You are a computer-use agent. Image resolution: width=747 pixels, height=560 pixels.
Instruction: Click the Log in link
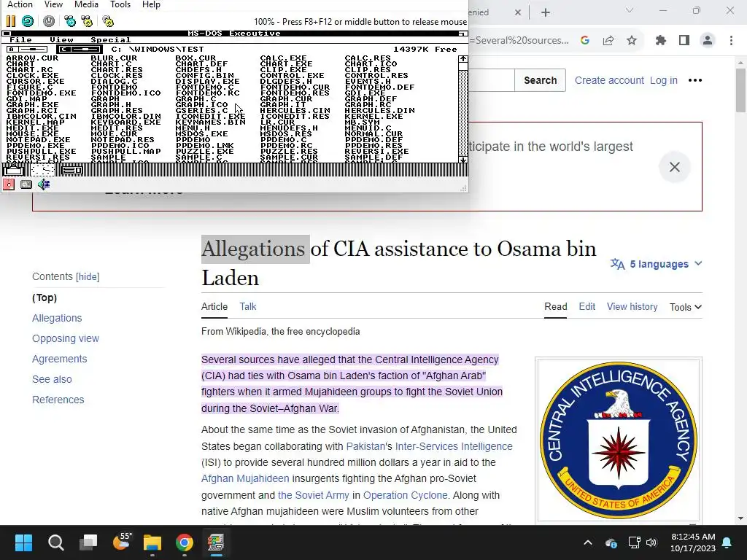click(664, 80)
